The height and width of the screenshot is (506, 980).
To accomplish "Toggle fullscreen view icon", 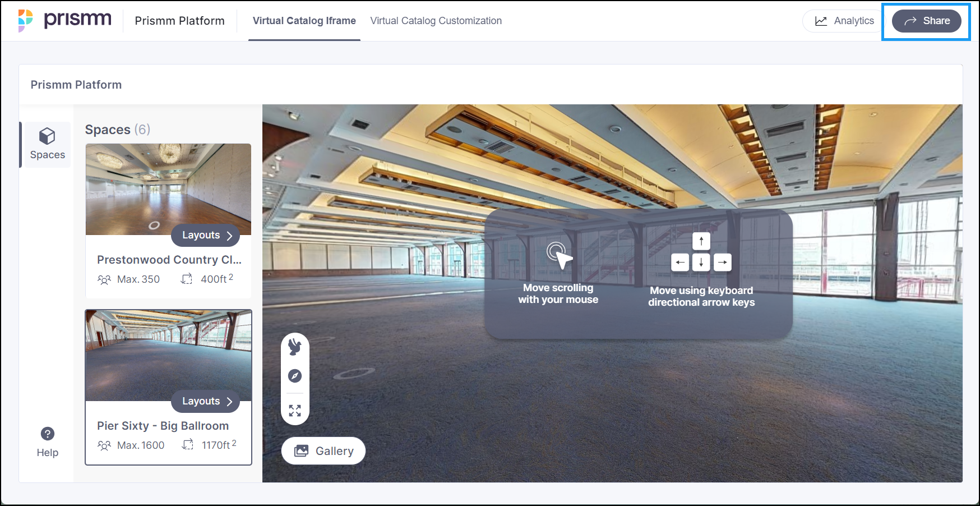I will coord(295,411).
